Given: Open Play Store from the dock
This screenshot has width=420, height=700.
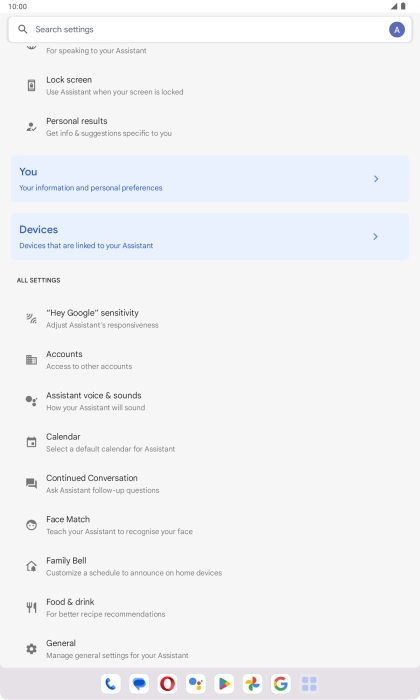Looking at the screenshot, I should coord(224,683).
